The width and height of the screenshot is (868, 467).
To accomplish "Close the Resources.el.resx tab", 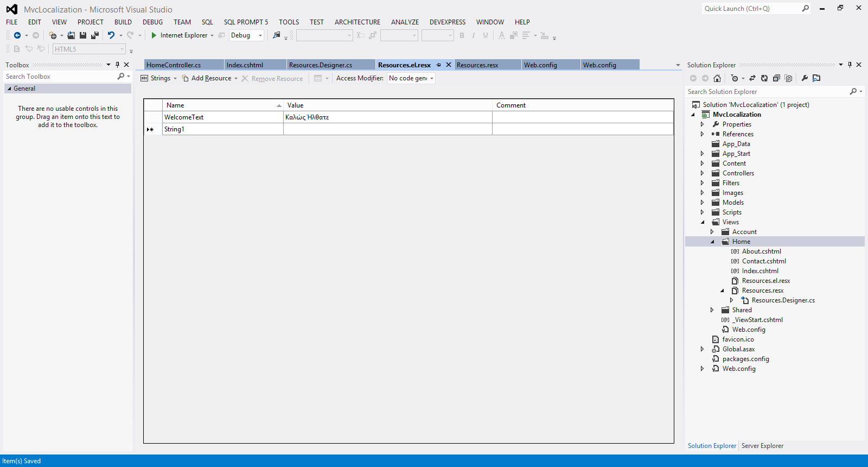I will (x=449, y=65).
